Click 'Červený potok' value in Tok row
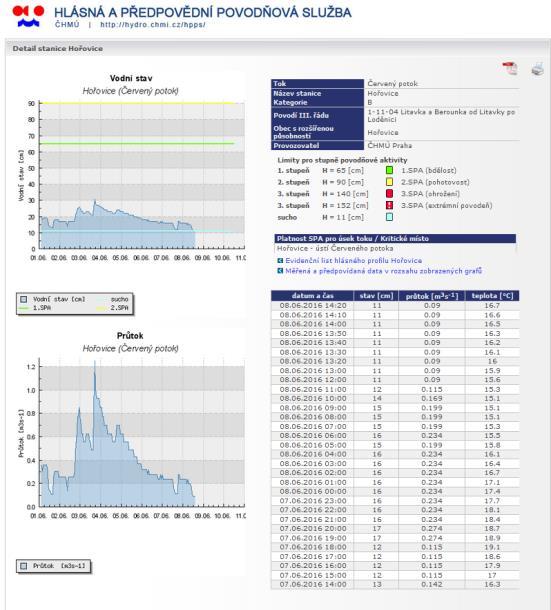Image resolution: width=551 pixels, height=610 pixels. click(x=393, y=83)
